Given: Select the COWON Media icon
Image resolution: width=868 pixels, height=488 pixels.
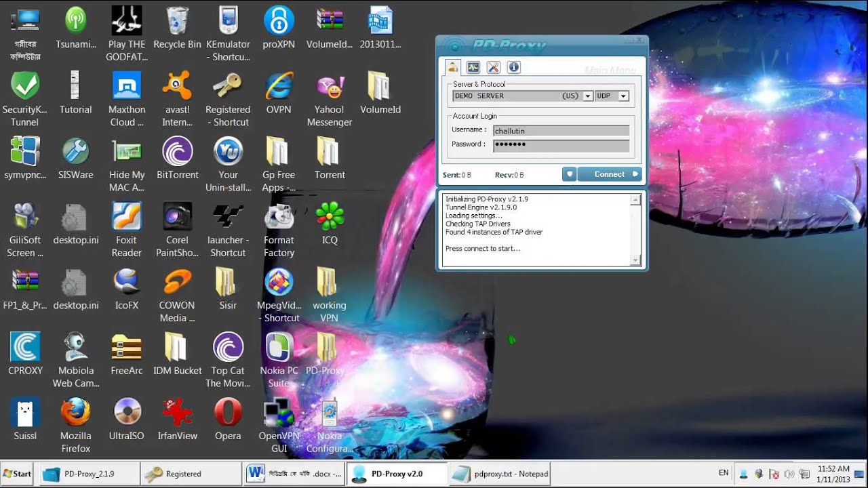Looking at the screenshot, I should (x=177, y=294).
